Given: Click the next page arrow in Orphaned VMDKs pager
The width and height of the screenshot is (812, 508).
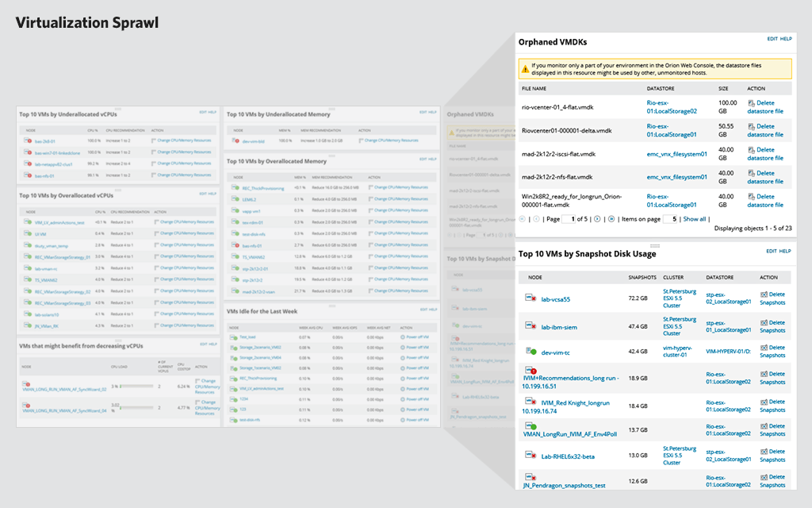Looking at the screenshot, I should point(596,218).
